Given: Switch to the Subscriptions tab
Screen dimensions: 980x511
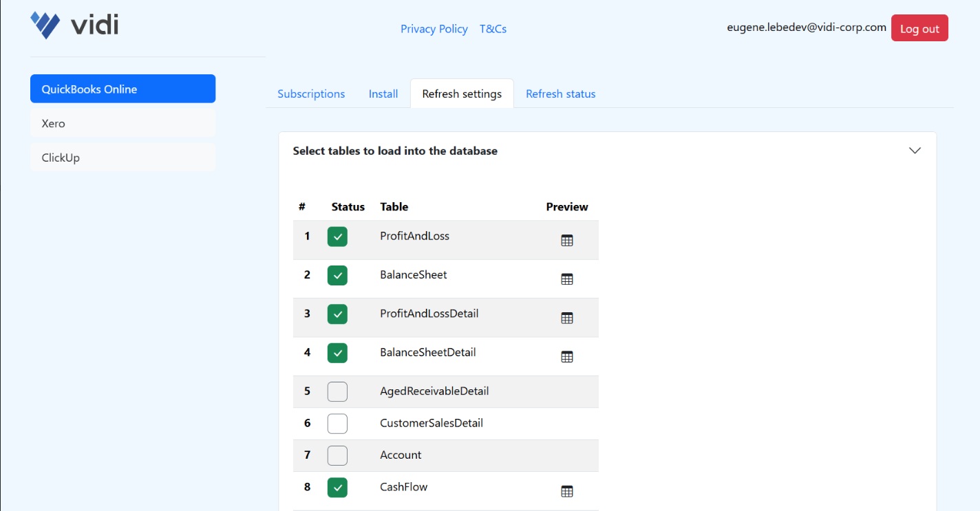Looking at the screenshot, I should 311,94.
